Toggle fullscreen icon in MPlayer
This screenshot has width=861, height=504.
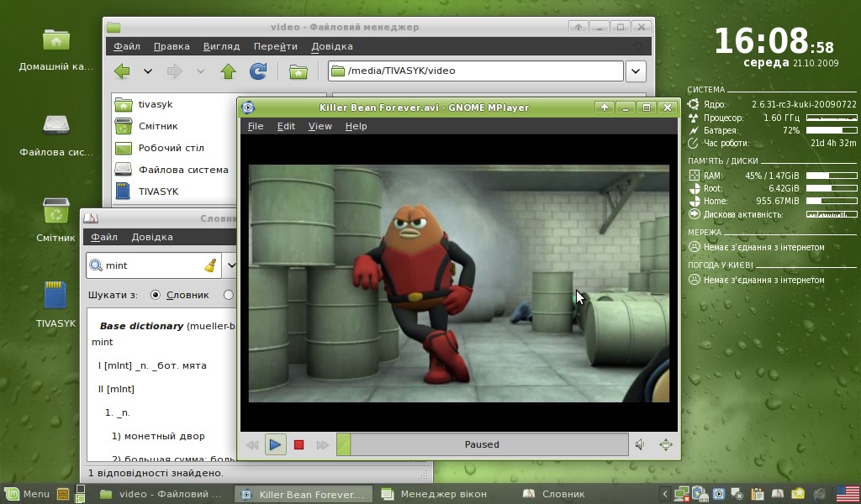click(x=666, y=444)
